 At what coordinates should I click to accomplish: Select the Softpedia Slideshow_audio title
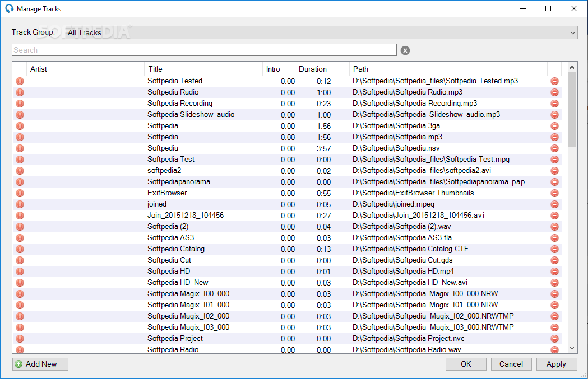[x=191, y=115]
